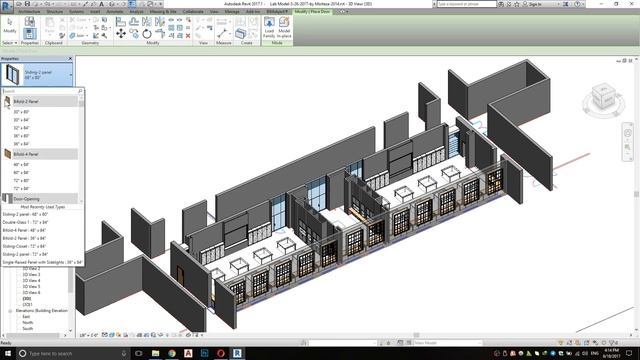Screen dimensions: 640x360
Task: Collapse Elevations (Building Elevation) tree node
Action: point(10,311)
